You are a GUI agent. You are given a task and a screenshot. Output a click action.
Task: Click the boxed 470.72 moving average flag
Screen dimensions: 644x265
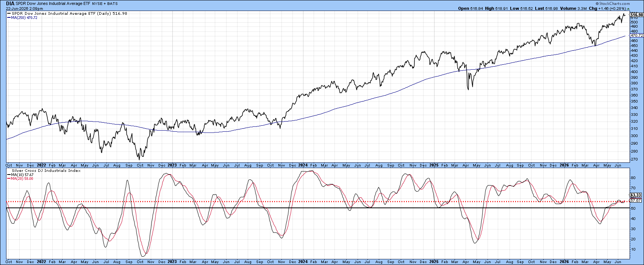636,36
